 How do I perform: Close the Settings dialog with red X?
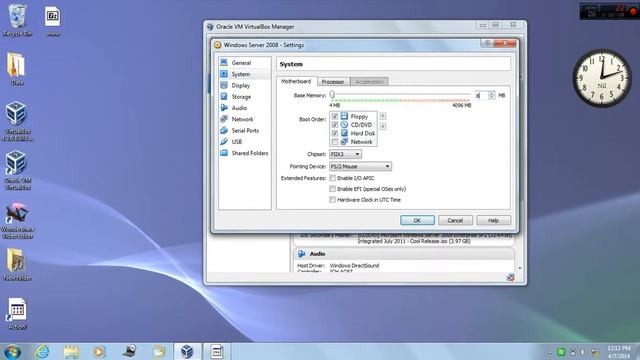pyautogui.click(x=505, y=43)
